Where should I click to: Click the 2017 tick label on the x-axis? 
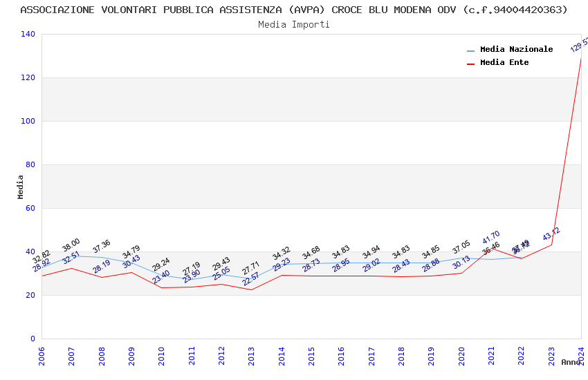371,355
